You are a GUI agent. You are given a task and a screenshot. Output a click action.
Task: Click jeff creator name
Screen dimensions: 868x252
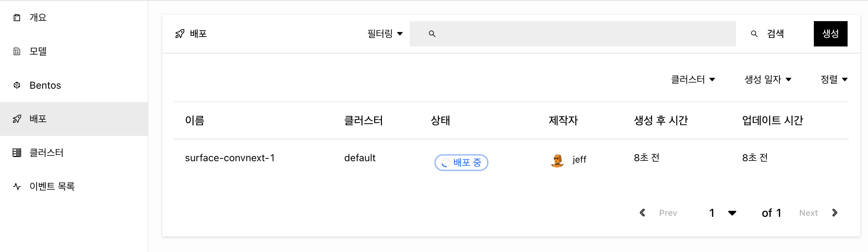(x=579, y=160)
